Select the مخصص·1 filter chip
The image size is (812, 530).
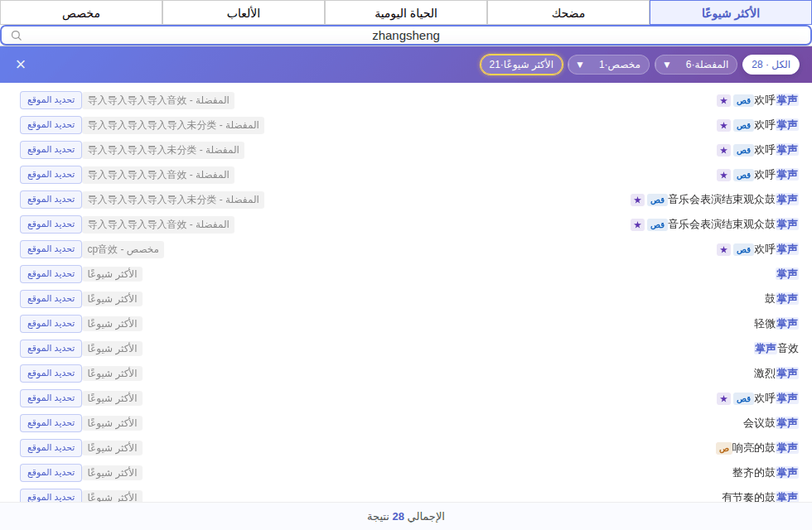608,65
